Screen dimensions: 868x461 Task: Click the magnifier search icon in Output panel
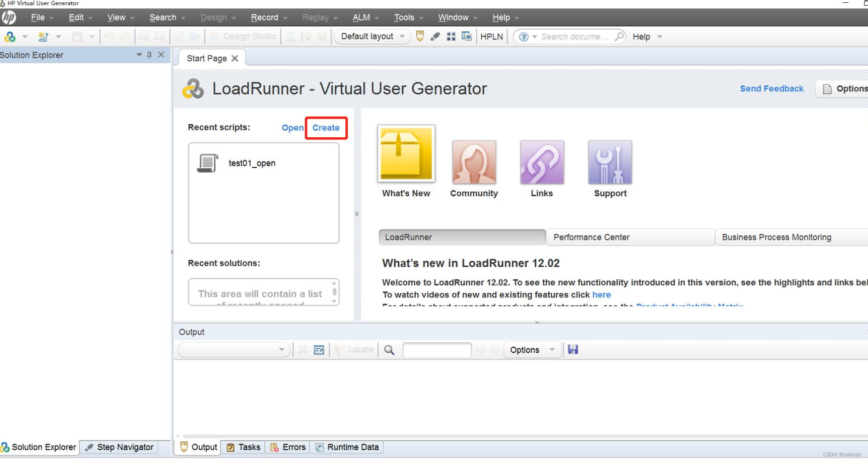(x=389, y=349)
